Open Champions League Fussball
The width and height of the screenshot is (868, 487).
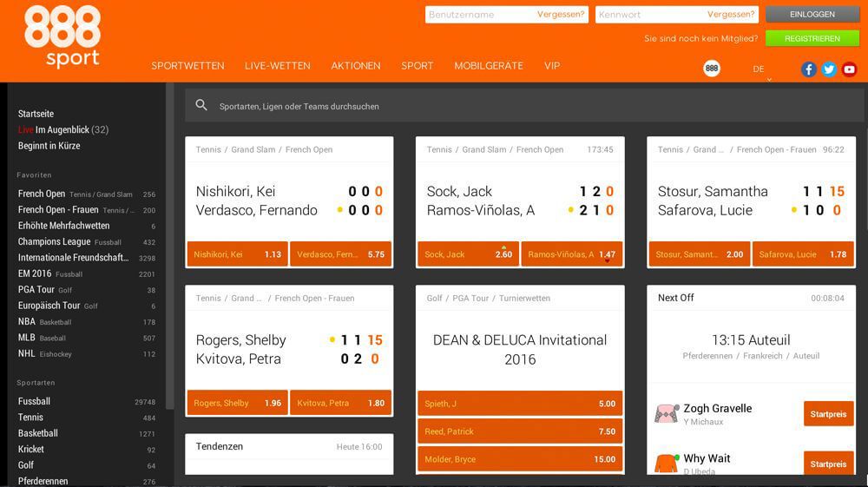click(86, 242)
